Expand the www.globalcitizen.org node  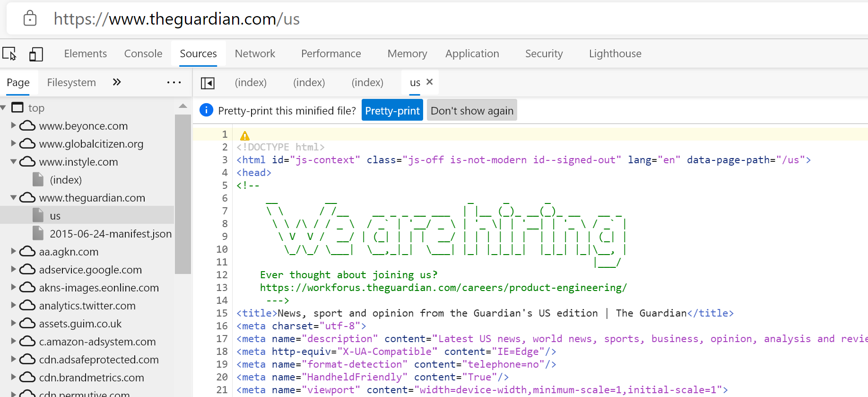[x=14, y=143]
